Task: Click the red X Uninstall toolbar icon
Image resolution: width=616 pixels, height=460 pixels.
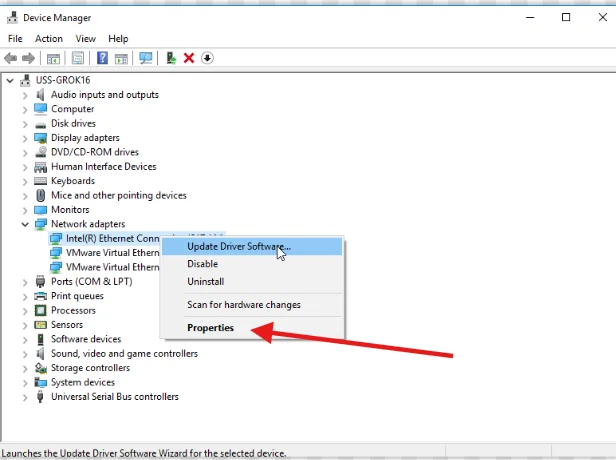Action: click(189, 58)
